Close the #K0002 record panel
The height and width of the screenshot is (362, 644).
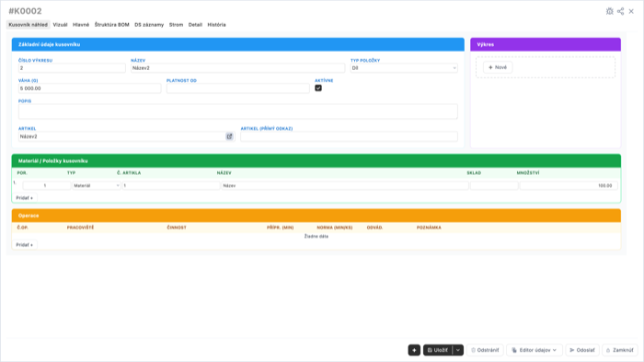coord(631,11)
